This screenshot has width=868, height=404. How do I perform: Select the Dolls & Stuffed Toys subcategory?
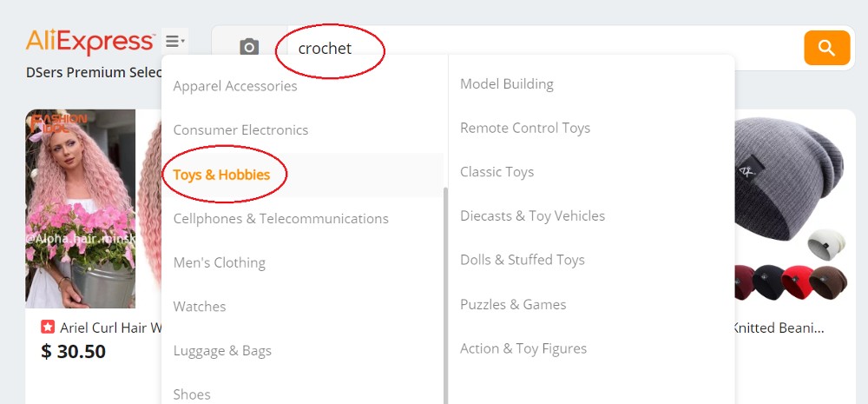coord(523,260)
